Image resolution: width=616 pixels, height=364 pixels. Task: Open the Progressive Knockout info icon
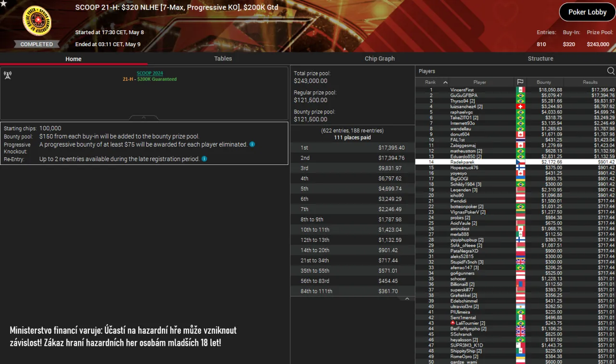click(x=252, y=144)
